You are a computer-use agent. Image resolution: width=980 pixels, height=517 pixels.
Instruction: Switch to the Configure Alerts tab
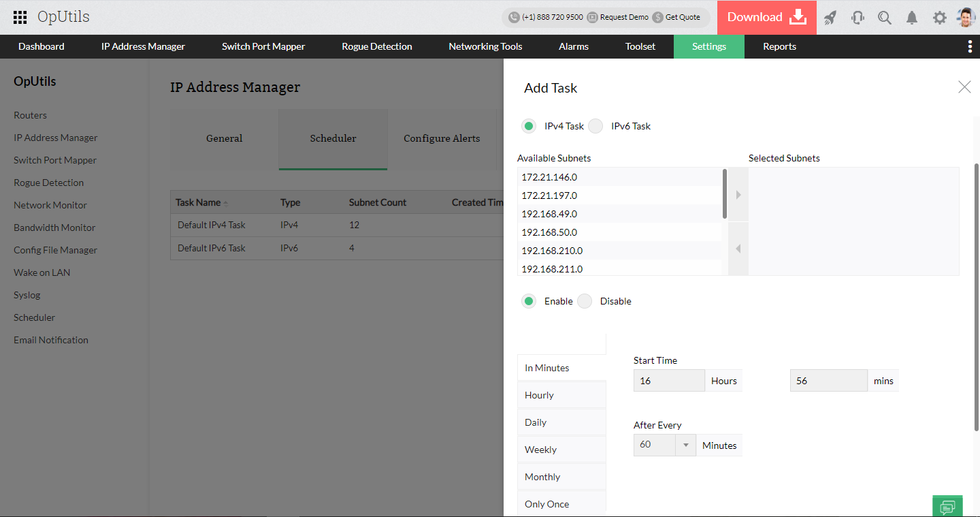point(442,139)
